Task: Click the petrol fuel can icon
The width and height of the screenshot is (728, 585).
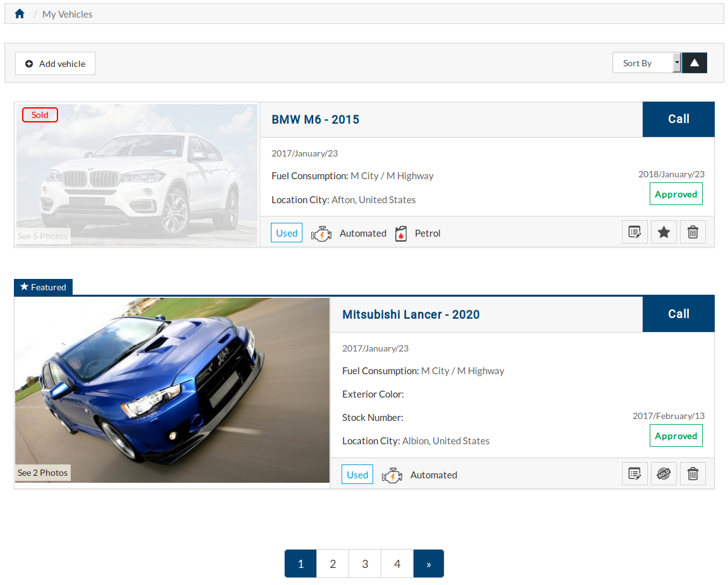Action: pyautogui.click(x=401, y=233)
